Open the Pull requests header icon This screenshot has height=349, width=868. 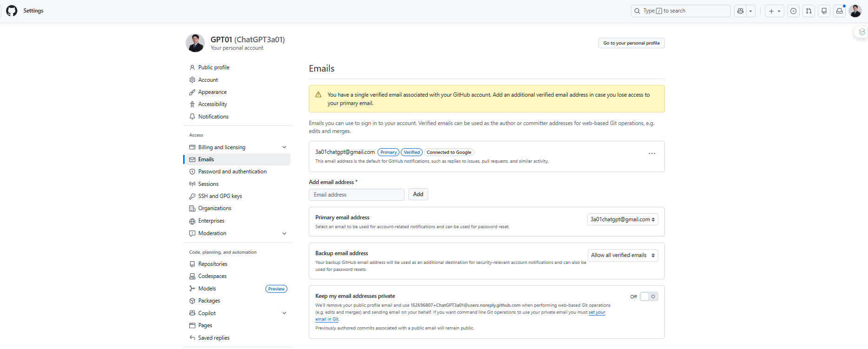[x=809, y=11]
